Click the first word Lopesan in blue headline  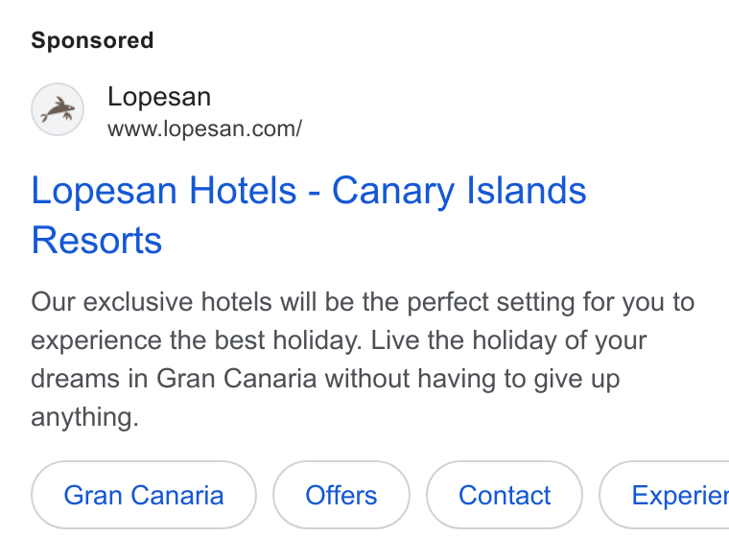(105, 191)
